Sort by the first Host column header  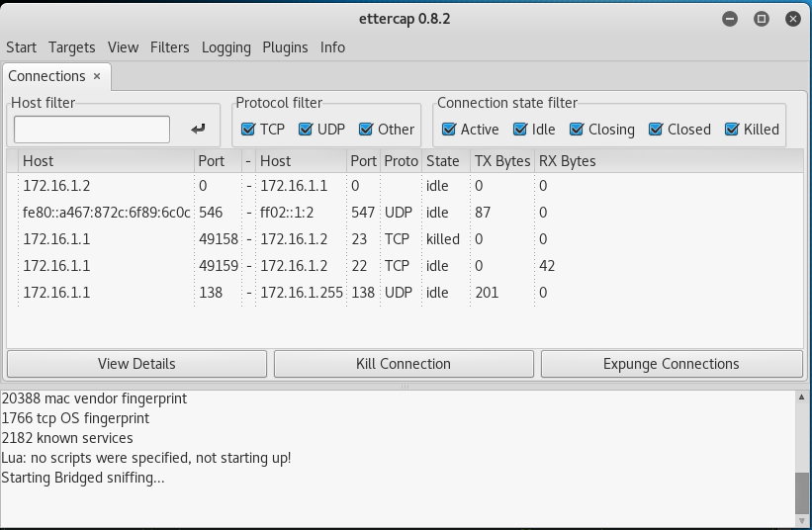tap(106, 161)
